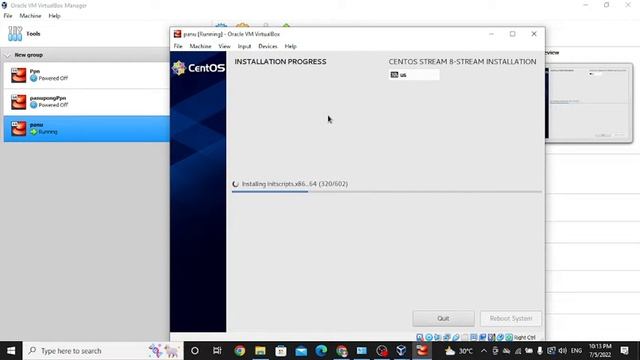The width and height of the screenshot is (640, 360).
Task: Collapse the New group expander
Action: click(x=8, y=55)
